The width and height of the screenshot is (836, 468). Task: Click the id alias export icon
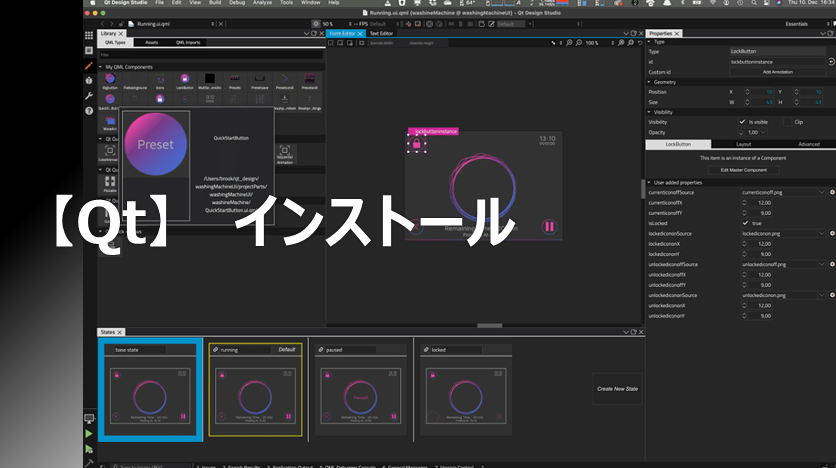click(831, 62)
